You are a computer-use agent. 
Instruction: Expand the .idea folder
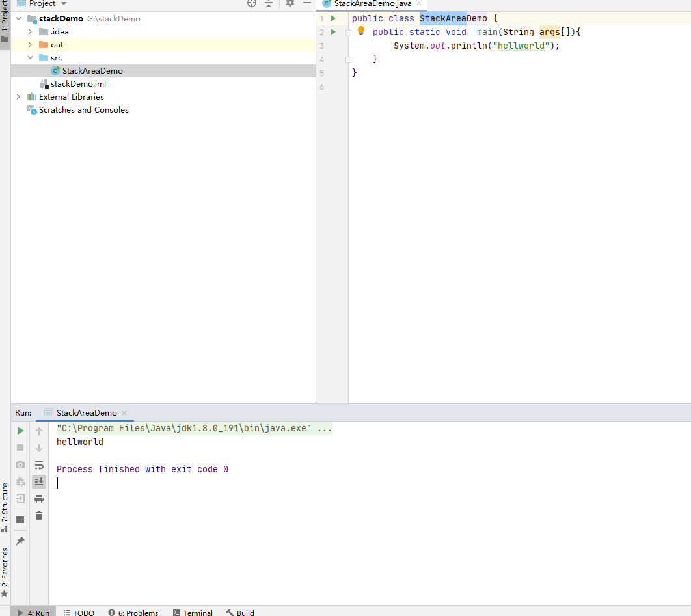[x=30, y=32]
